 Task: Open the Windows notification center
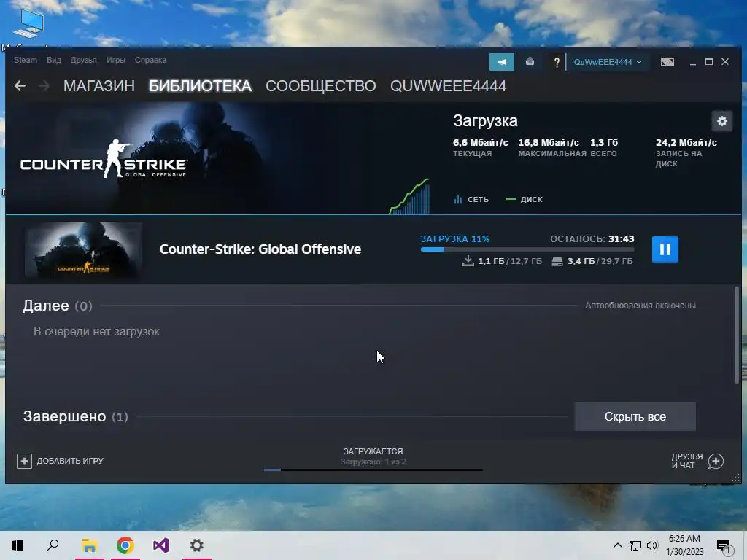pyautogui.click(x=724, y=547)
